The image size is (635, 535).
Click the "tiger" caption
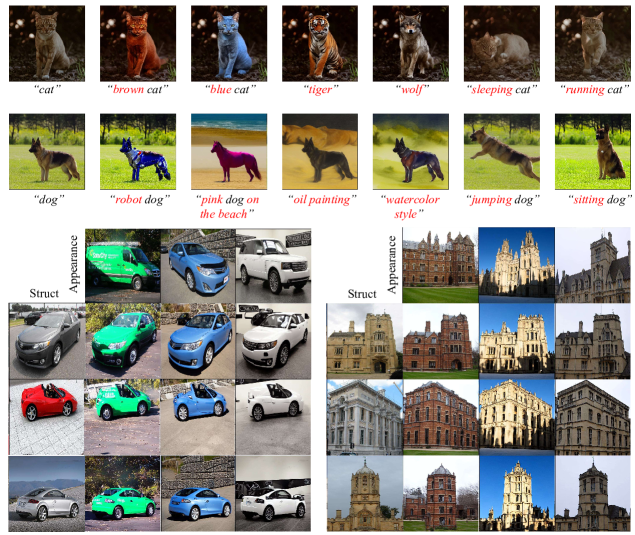point(321,90)
